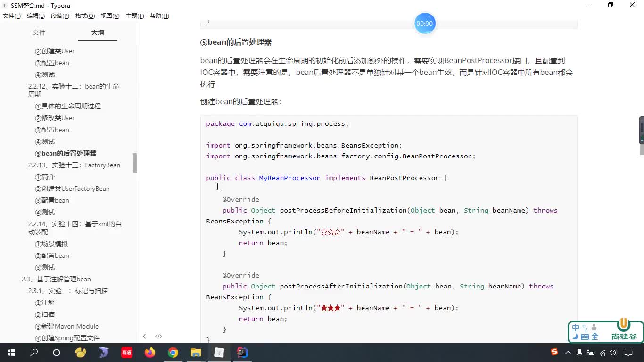The image size is (644, 362).
Task: Open Cortana circle on taskbar
Action: tap(57, 353)
